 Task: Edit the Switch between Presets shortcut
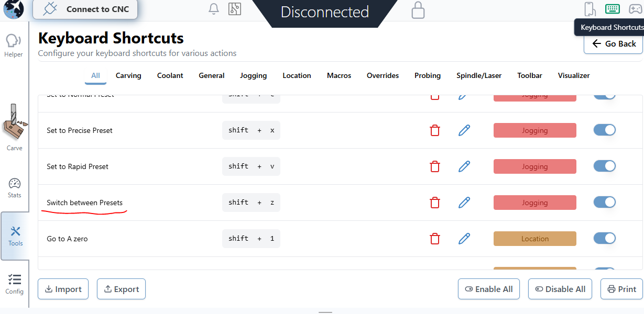click(464, 203)
